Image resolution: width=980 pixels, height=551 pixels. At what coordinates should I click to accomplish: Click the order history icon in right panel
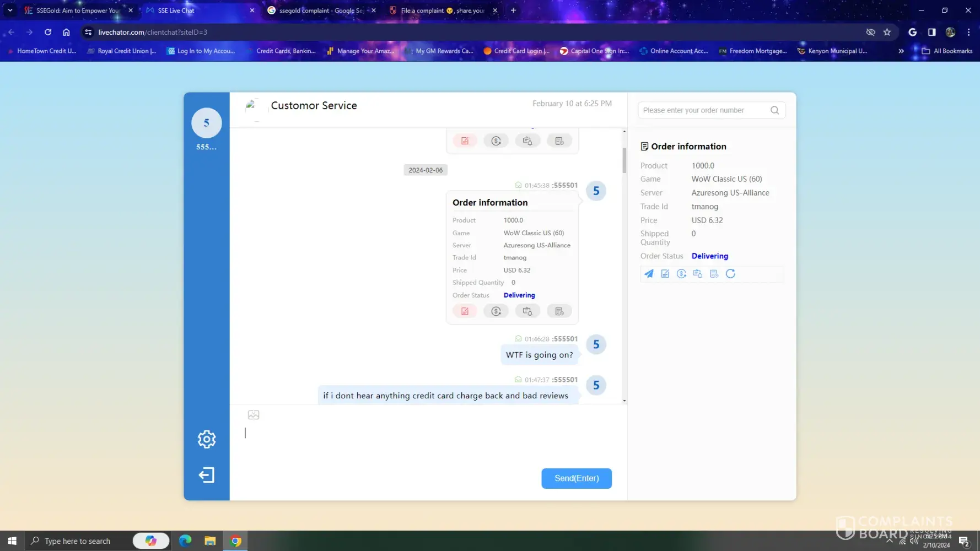coord(714,274)
